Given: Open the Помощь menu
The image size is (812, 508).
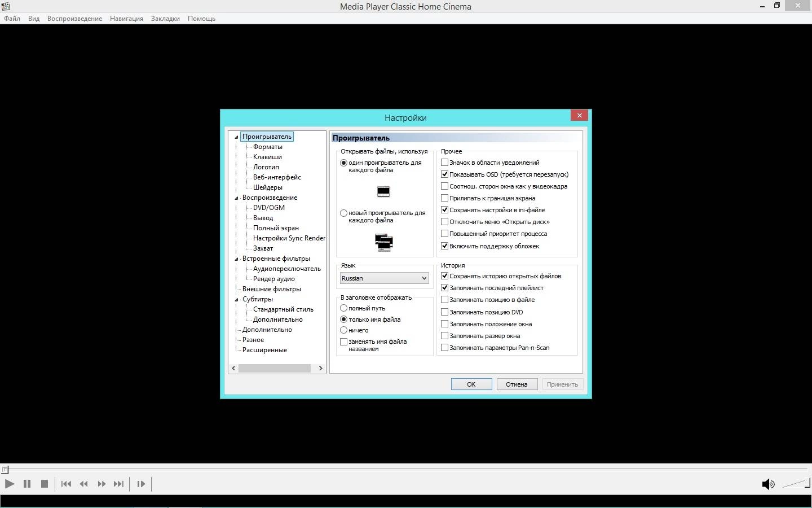Looking at the screenshot, I should point(201,19).
